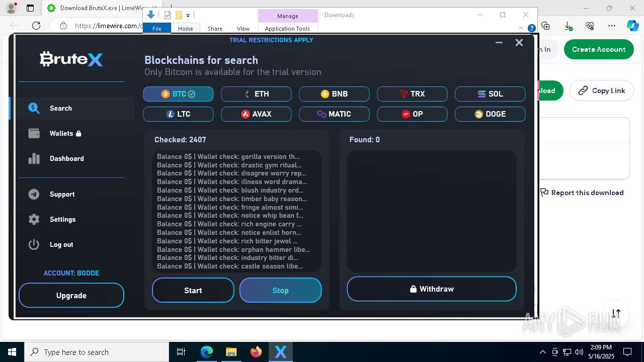Select the BTC blockchain button
644x362 pixels.
(178, 94)
